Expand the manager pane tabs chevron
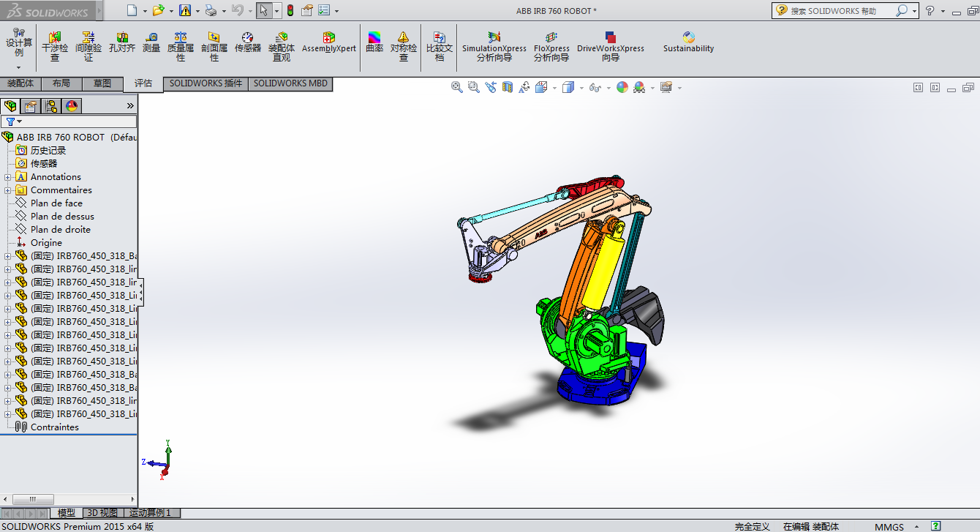The height and width of the screenshot is (532, 980). point(130,106)
